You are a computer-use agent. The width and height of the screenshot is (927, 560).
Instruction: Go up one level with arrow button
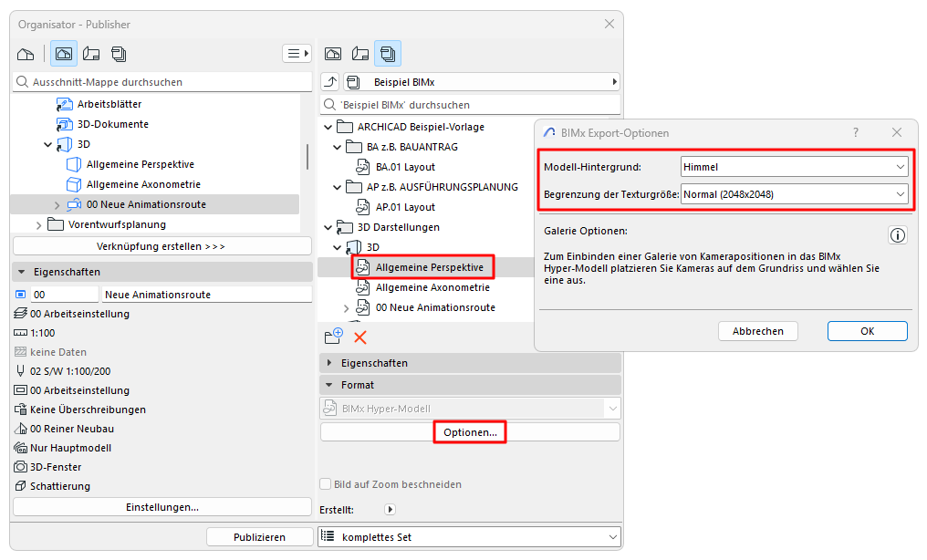click(330, 82)
